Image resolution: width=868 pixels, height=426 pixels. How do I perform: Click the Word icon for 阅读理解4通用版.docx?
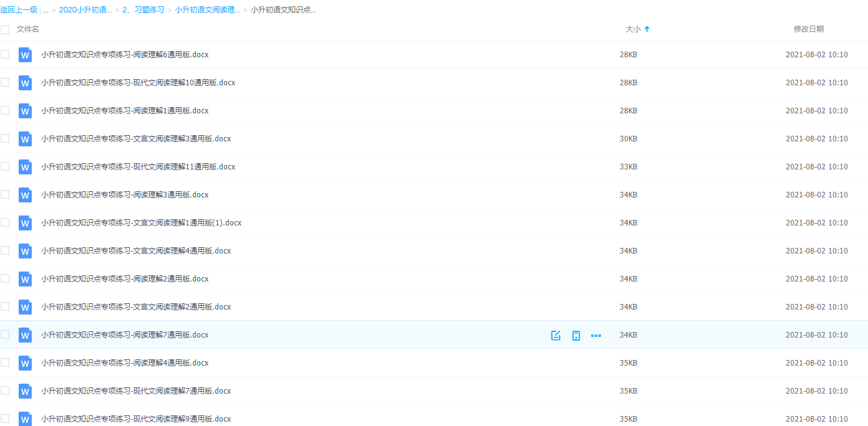[x=25, y=363]
